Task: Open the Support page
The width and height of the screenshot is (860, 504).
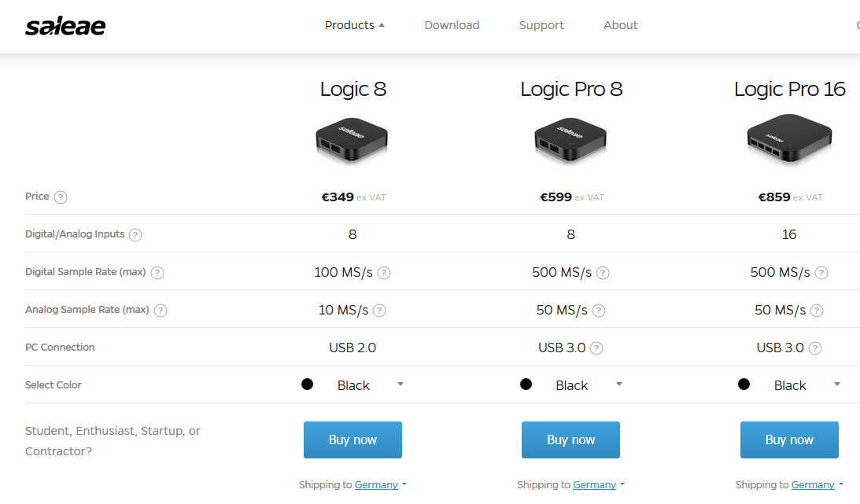Action: pos(541,25)
